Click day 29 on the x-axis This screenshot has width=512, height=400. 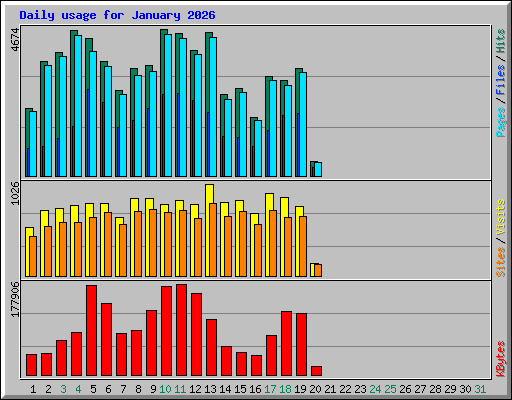point(450,389)
